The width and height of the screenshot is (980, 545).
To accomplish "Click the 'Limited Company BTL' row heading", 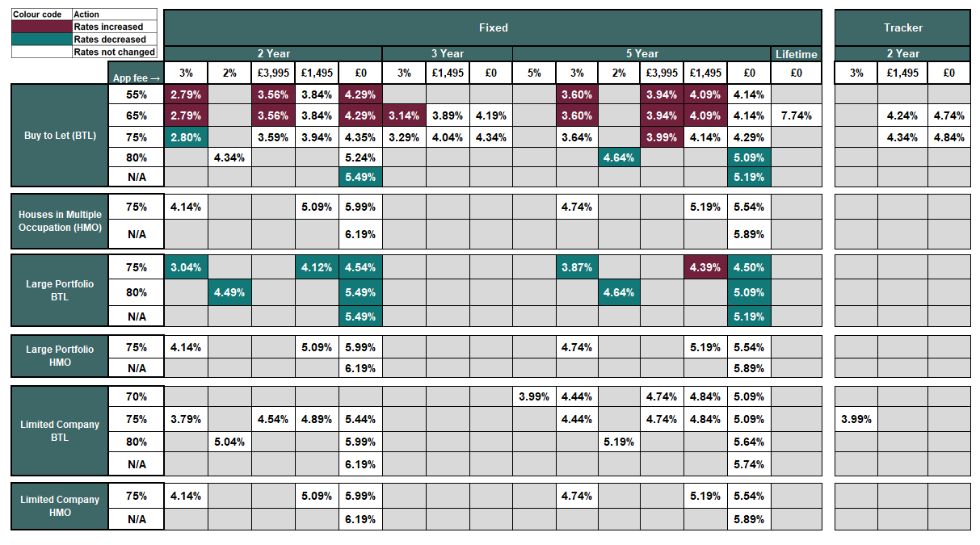I will [x=60, y=430].
